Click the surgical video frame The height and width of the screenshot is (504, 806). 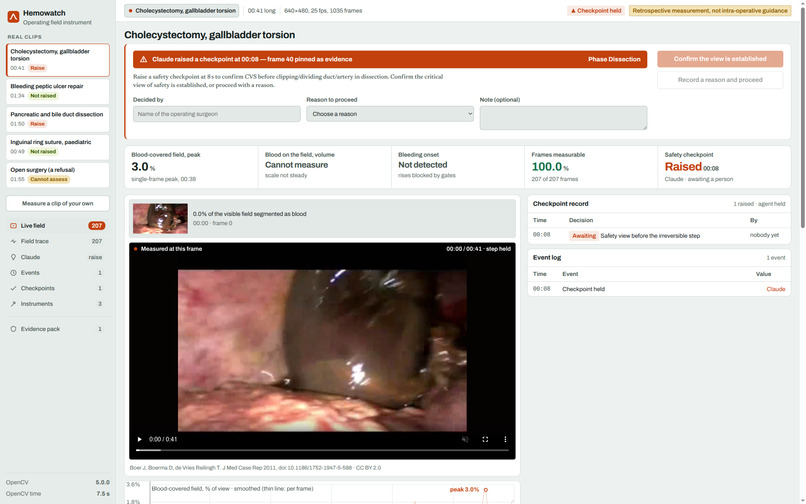click(x=322, y=350)
